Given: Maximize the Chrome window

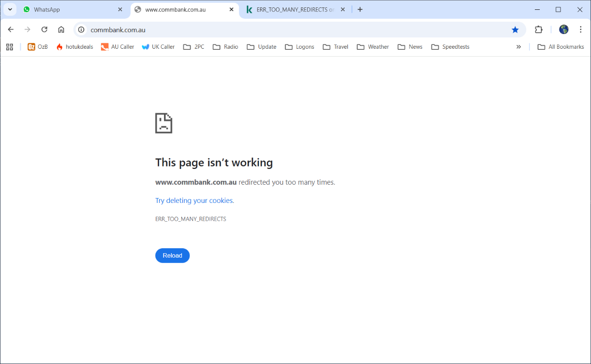Looking at the screenshot, I should [x=558, y=9].
